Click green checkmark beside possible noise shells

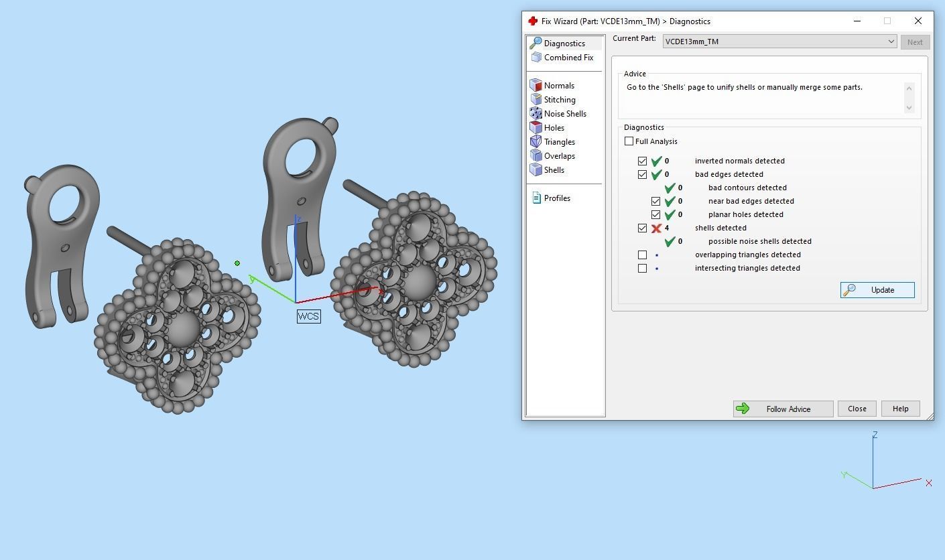point(670,241)
